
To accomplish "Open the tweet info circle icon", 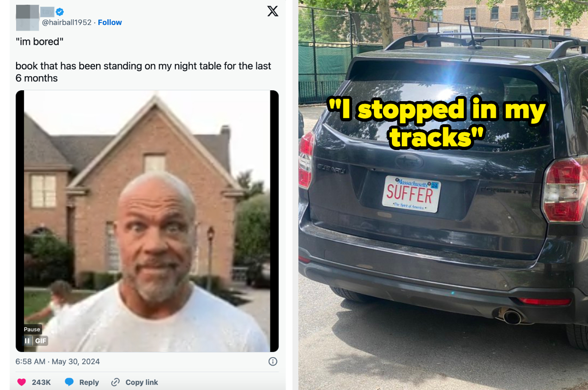I will tap(272, 361).
